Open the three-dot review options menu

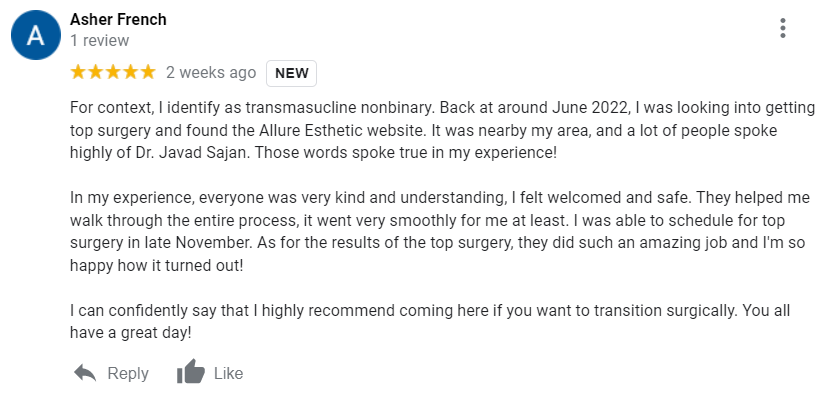783,28
